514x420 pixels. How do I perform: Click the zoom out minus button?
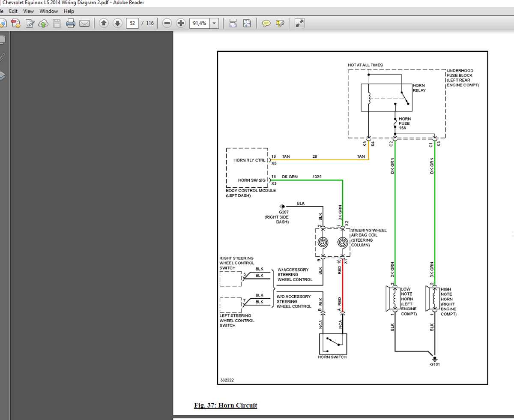pos(167,23)
